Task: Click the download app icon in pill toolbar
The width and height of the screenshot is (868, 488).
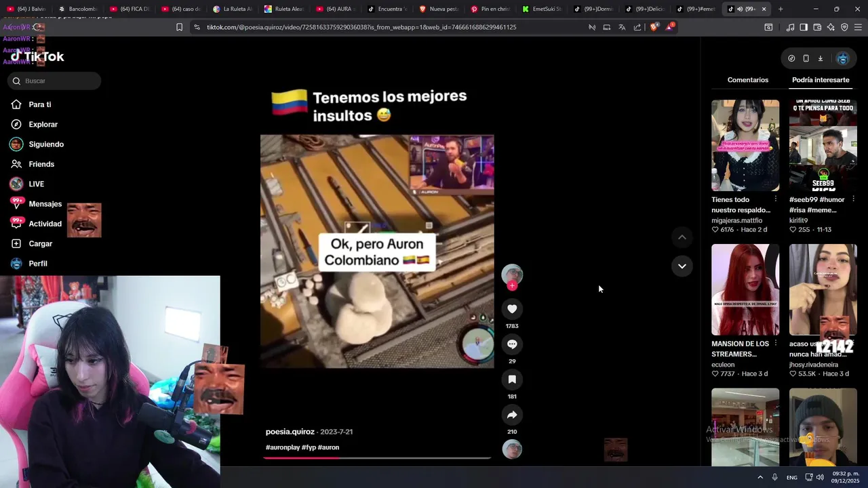Action: 820,58
